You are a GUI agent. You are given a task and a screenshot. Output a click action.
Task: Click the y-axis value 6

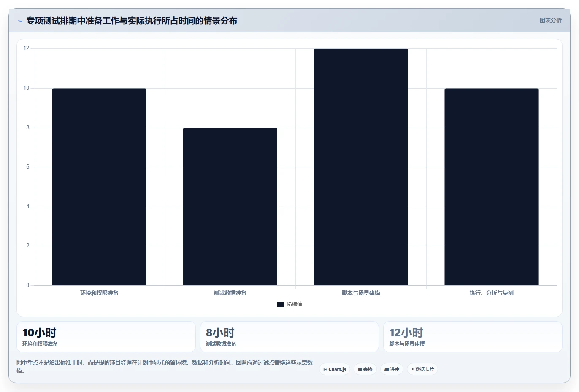28,167
